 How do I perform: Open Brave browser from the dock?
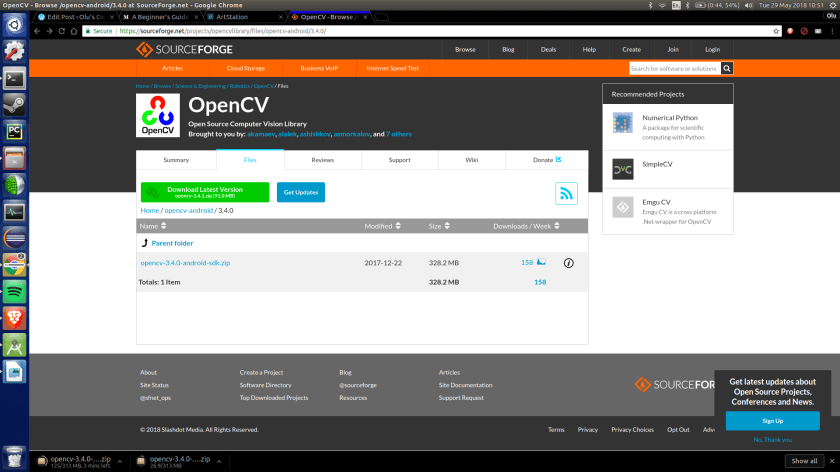click(14, 319)
